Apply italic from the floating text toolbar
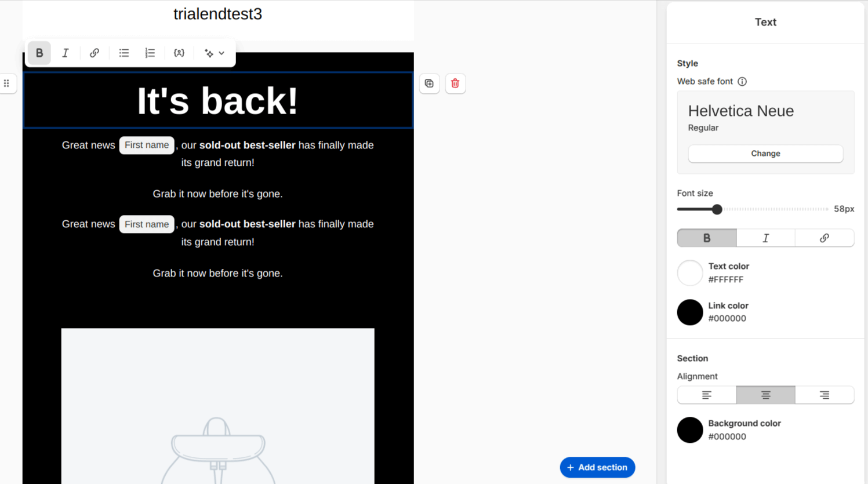Screen dimensions: 868x484 click(x=66, y=53)
